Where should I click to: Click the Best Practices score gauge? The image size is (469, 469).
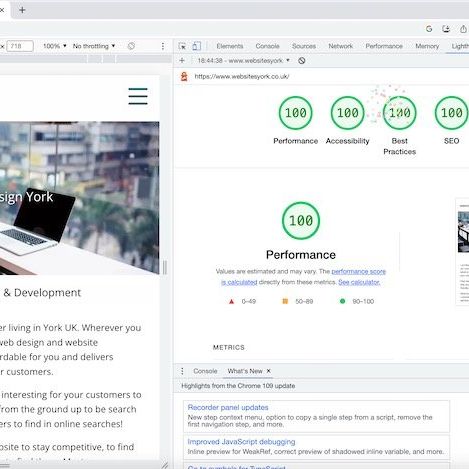399,113
